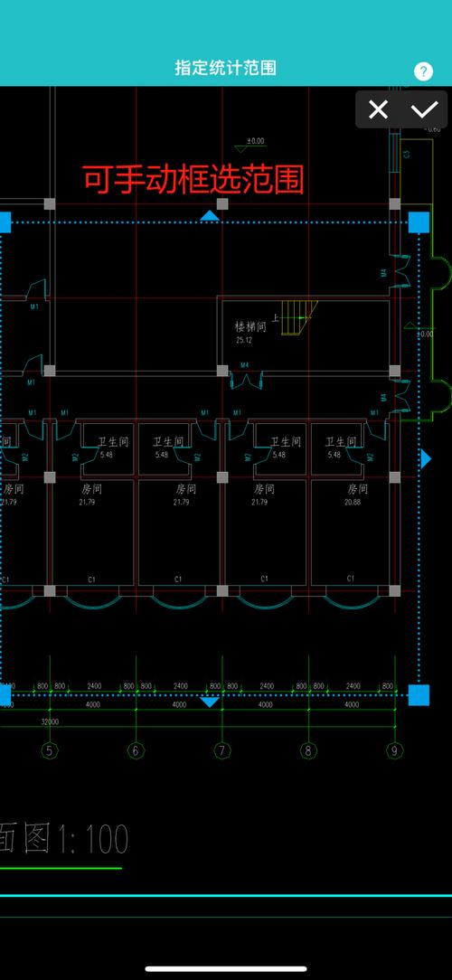Tap the top-left blue corner handle
Image resolution: width=452 pixels, height=980 pixels.
(x=5, y=221)
